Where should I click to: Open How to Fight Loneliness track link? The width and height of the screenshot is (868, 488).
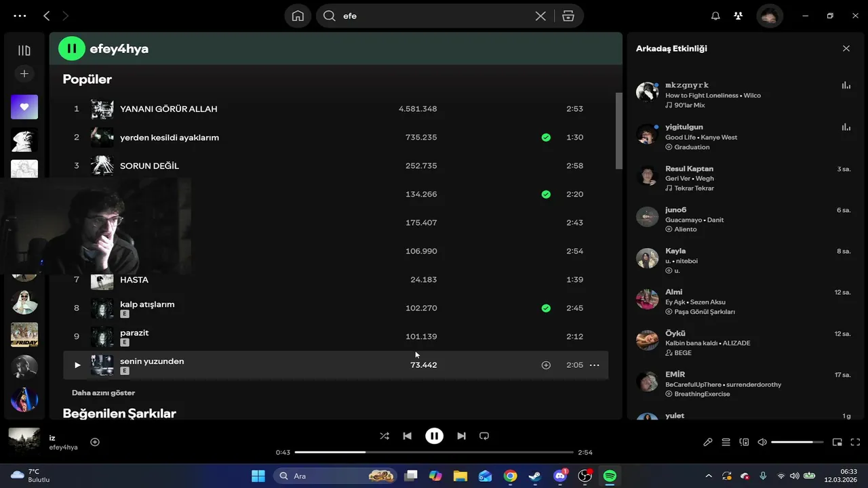click(702, 96)
